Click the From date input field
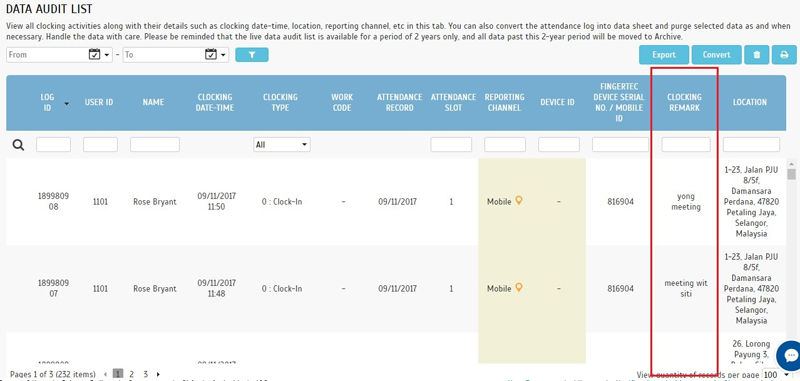The image size is (800, 381). (47, 55)
